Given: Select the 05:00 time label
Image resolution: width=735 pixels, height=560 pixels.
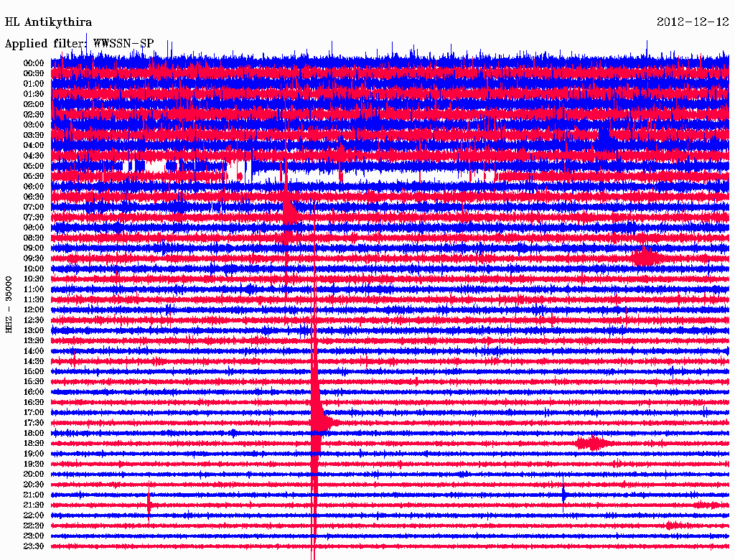Looking at the screenshot, I should [x=34, y=166].
